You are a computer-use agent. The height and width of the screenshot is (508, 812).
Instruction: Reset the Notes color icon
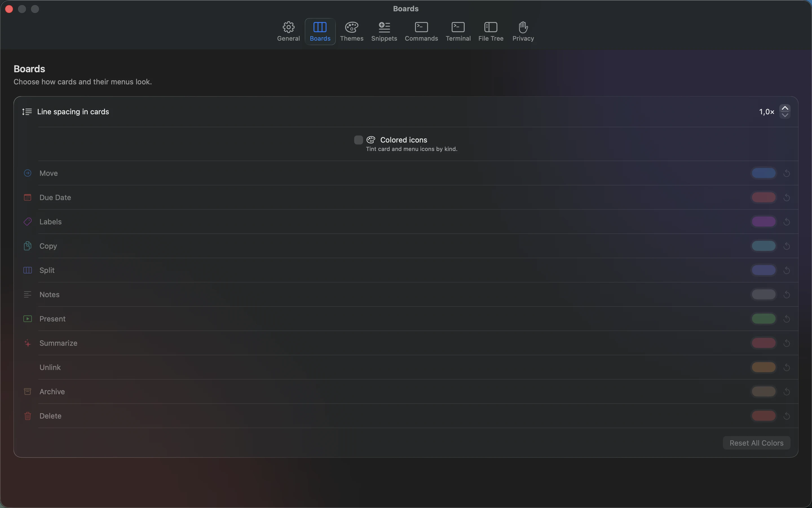tap(787, 295)
